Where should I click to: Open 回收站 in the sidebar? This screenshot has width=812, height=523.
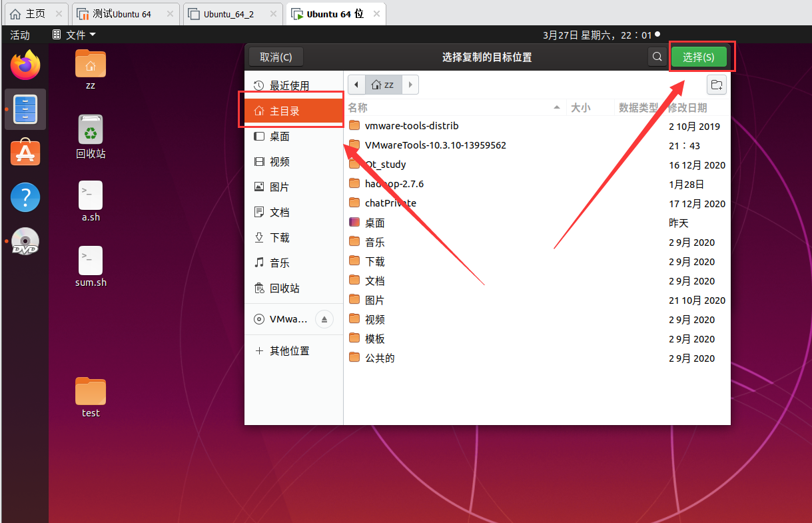pyautogui.click(x=294, y=288)
